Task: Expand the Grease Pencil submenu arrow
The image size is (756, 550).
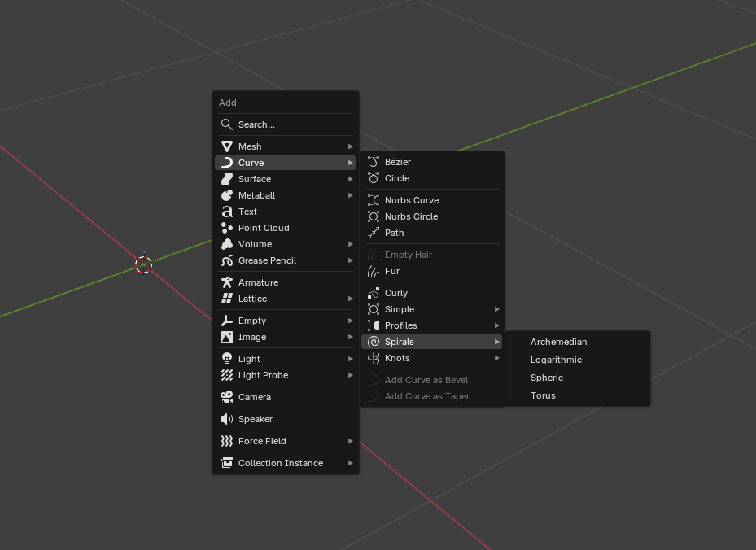Action: (x=351, y=260)
